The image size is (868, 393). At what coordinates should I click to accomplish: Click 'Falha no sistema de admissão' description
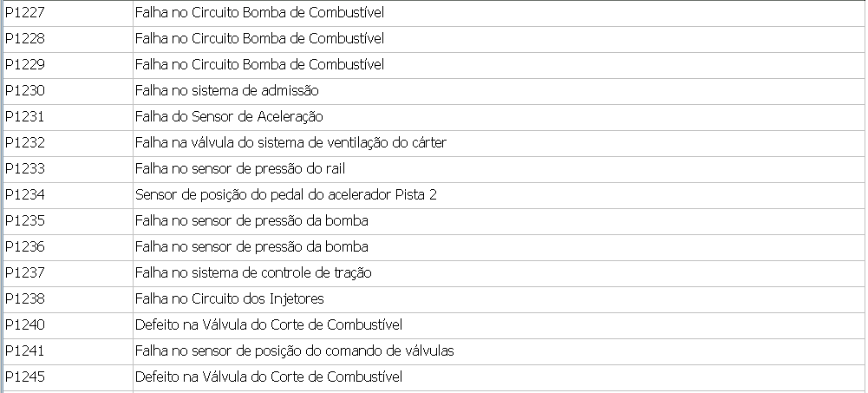(227, 91)
